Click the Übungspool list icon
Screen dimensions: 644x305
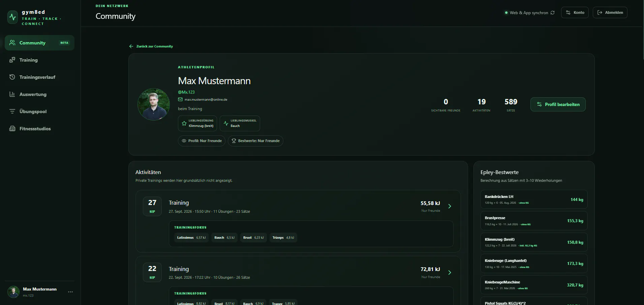[12, 111]
